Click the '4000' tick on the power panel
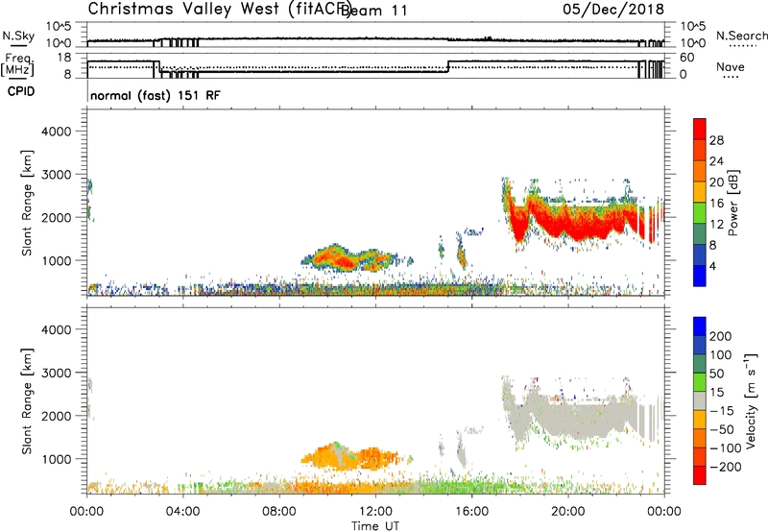 [56, 132]
